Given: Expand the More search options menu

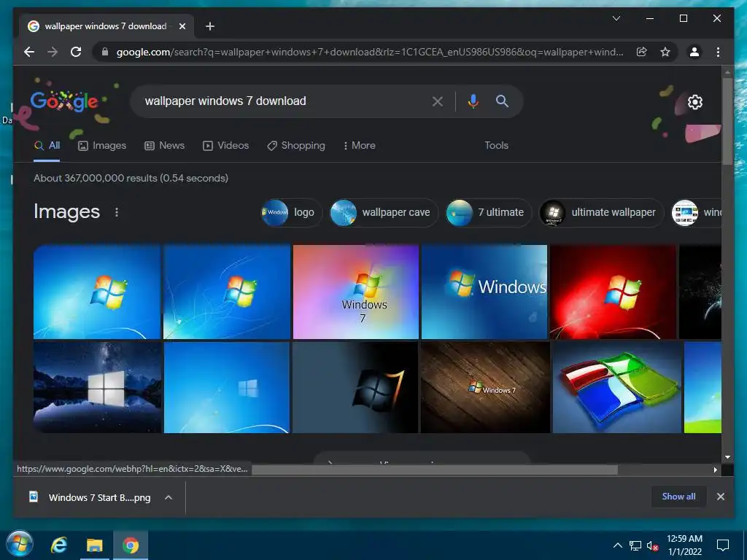Looking at the screenshot, I should [x=359, y=146].
